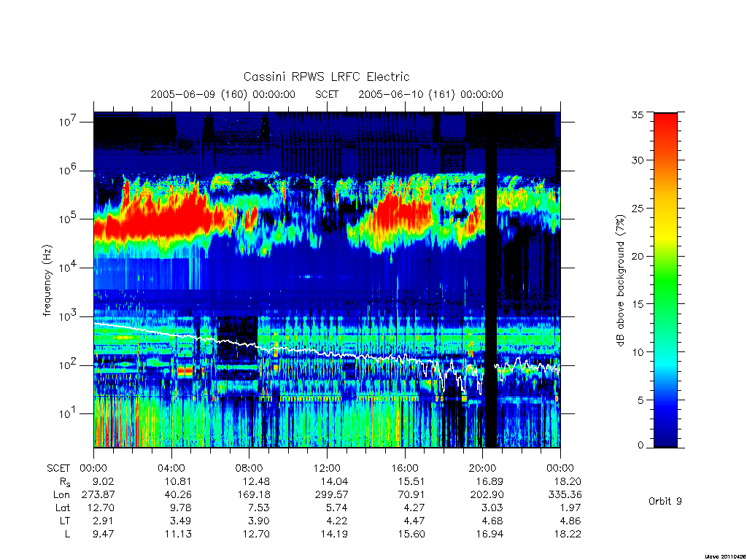Click the 'L' row label
This screenshot has height=560, width=747.
click(x=67, y=534)
